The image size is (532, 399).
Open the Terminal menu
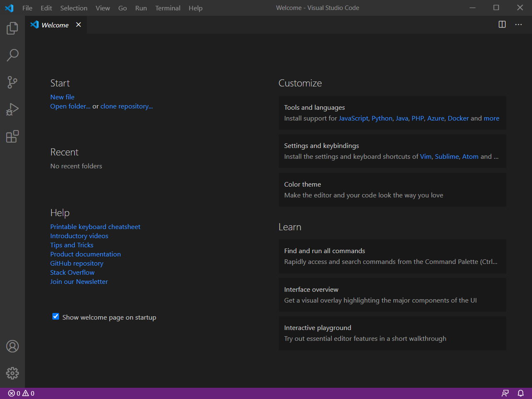pos(167,8)
